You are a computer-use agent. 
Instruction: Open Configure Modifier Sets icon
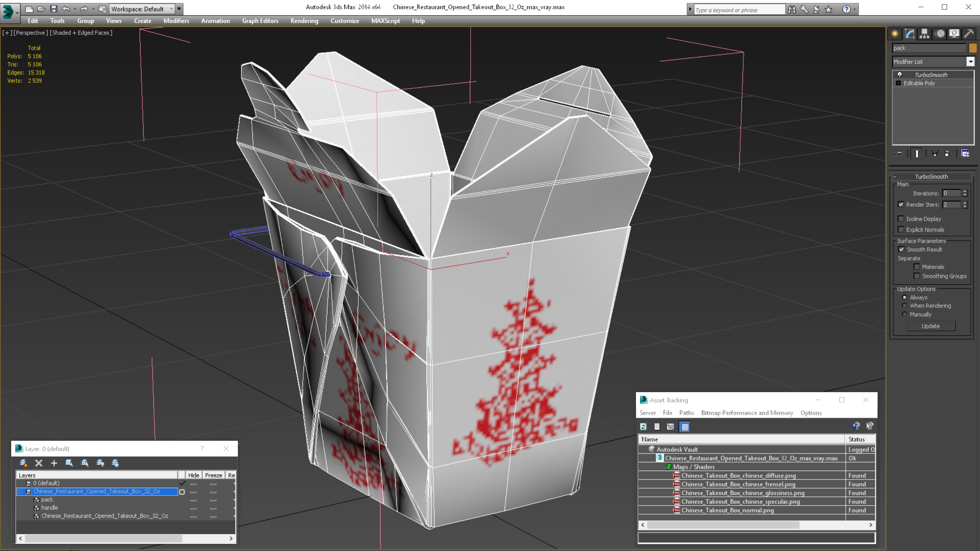pyautogui.click(x=965, y=153)
